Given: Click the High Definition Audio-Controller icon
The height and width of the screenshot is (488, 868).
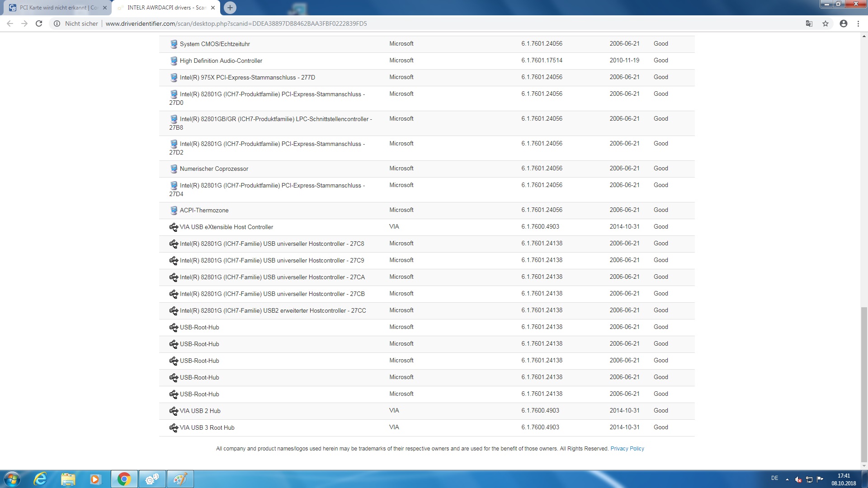Looking at the screenshot, I should pyautogui.click(x=174, y=61).
